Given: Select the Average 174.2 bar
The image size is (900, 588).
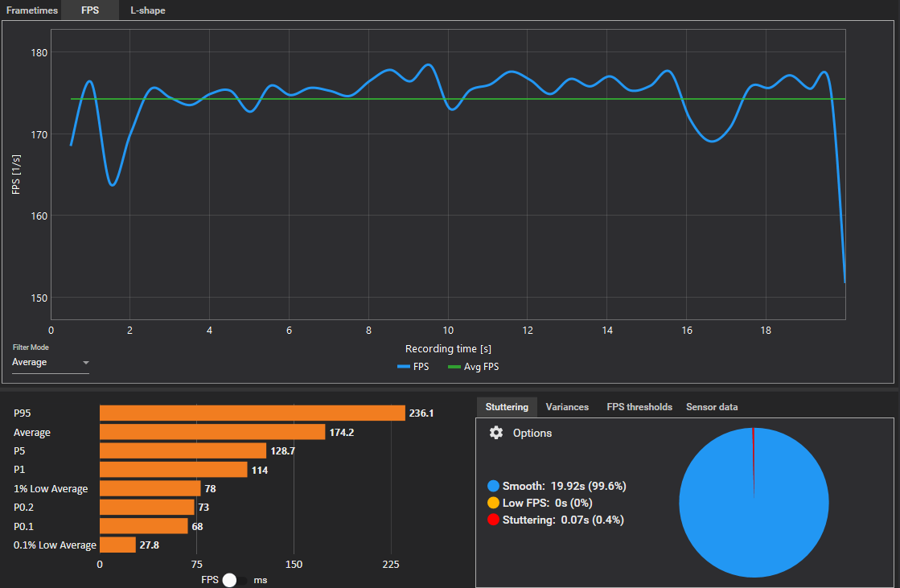Looking at the screenshot, I should pyautogui.click(x=212, y=432).
